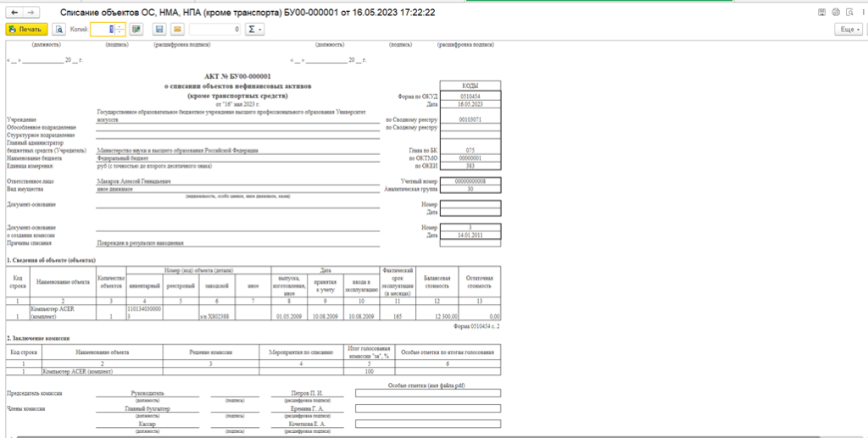Select the cell Компьютер ACER in section one

[x=63, y=313]
